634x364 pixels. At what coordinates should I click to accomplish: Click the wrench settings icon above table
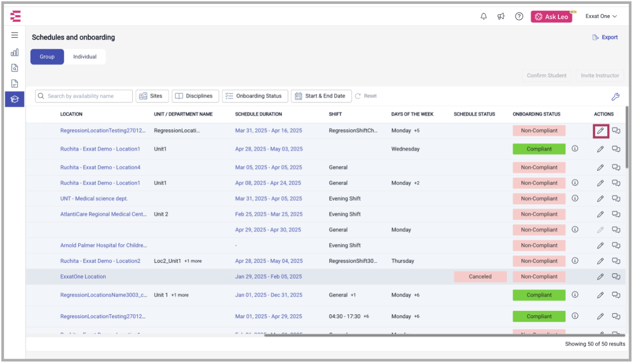(615, 97)
